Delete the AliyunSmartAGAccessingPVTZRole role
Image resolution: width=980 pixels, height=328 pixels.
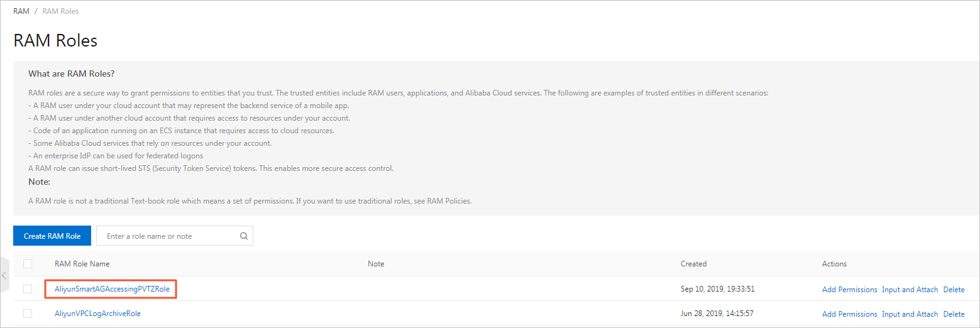pyautogui.click(x=954, y=290)
